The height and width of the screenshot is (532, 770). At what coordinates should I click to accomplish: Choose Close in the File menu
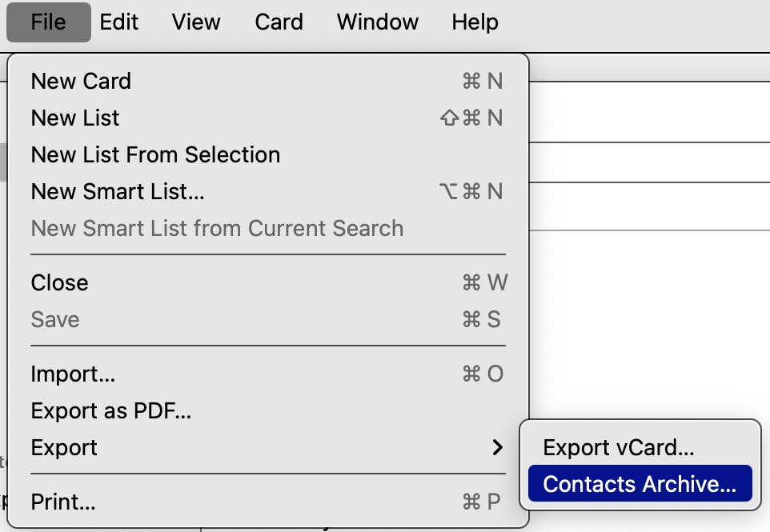[x=59, y=283]
